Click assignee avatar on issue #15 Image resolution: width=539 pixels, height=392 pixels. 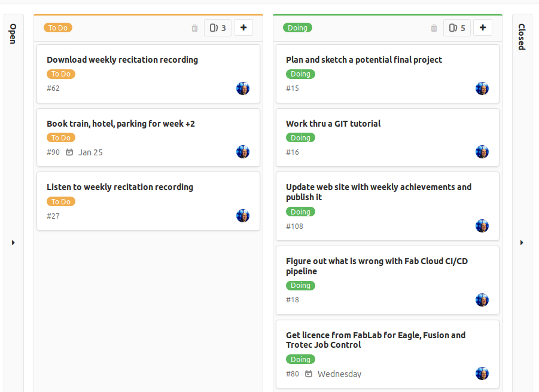point(482,89)
